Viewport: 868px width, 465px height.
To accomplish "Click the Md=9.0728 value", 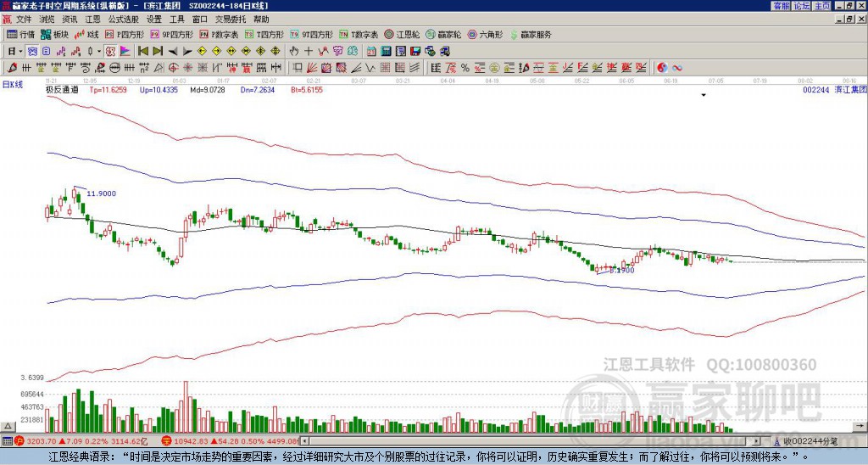I will click(208, 89).
